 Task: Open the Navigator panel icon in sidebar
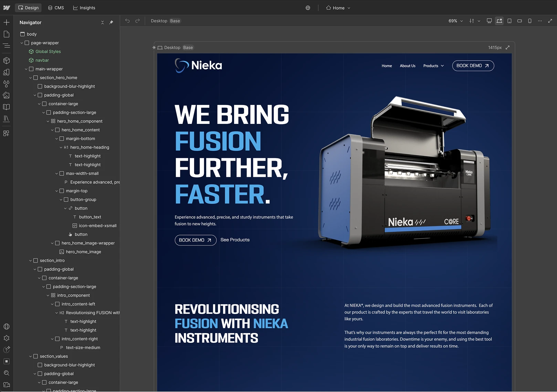coord(7,45)
